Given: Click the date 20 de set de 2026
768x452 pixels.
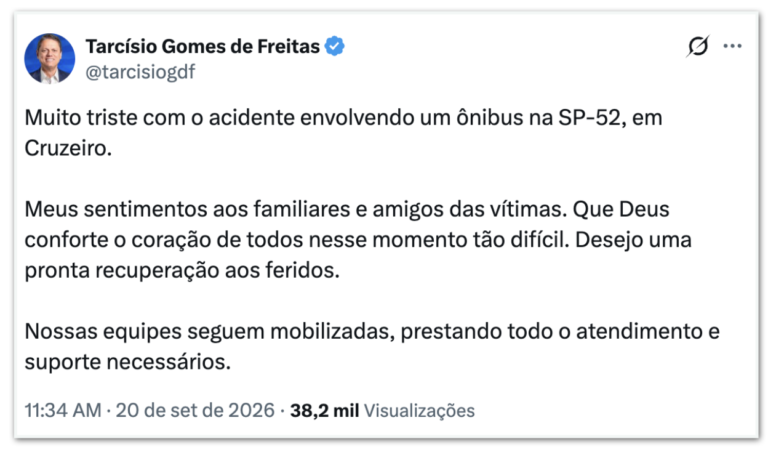Looking at the screenshot, I should (195, 410).
